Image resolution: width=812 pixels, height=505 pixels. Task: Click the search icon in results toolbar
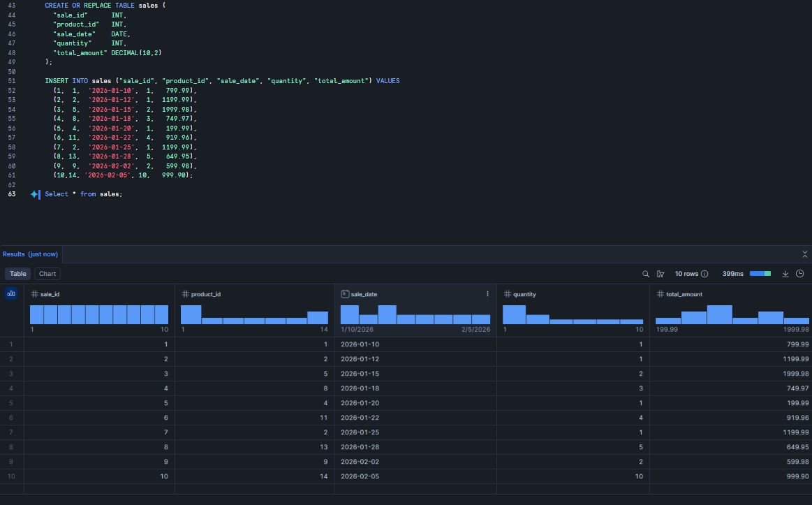pyautogui.click(x=646, y=274)
